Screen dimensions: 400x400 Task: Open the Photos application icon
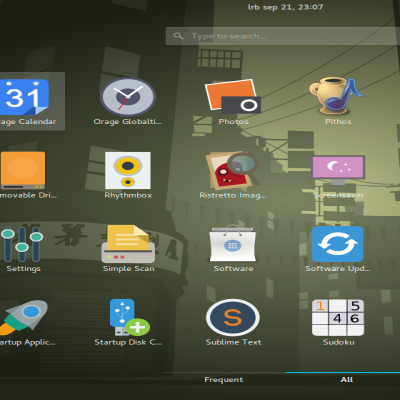pyautogui.click(x=233, y=96)
